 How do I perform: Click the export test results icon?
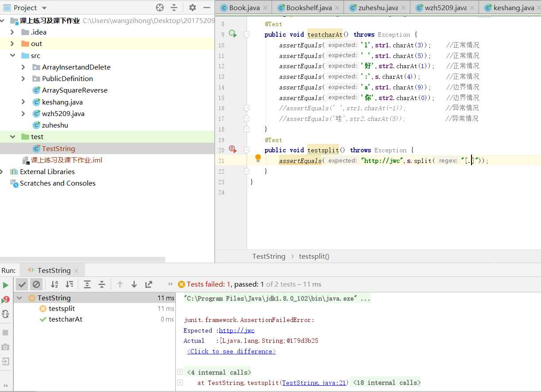pos(149,284)
